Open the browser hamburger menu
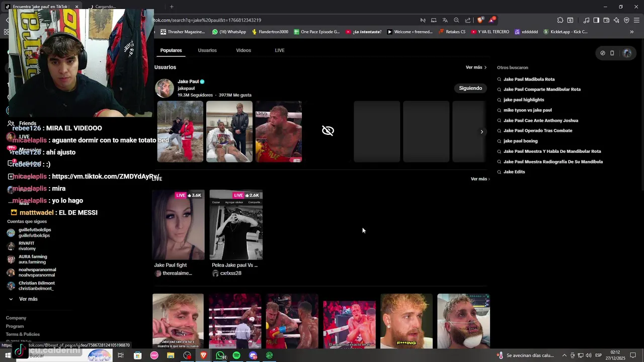The height and width of the screenshot is (362, 644). tap(636, 20)
